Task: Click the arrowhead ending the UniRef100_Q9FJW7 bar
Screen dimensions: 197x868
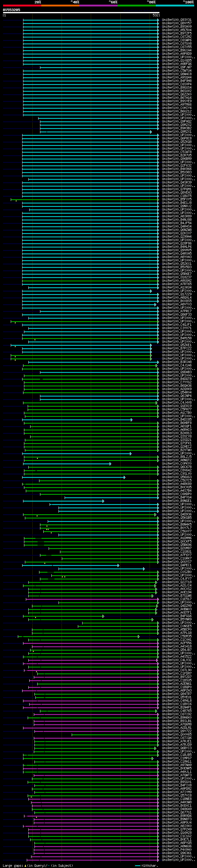Action: pos(158,67)
